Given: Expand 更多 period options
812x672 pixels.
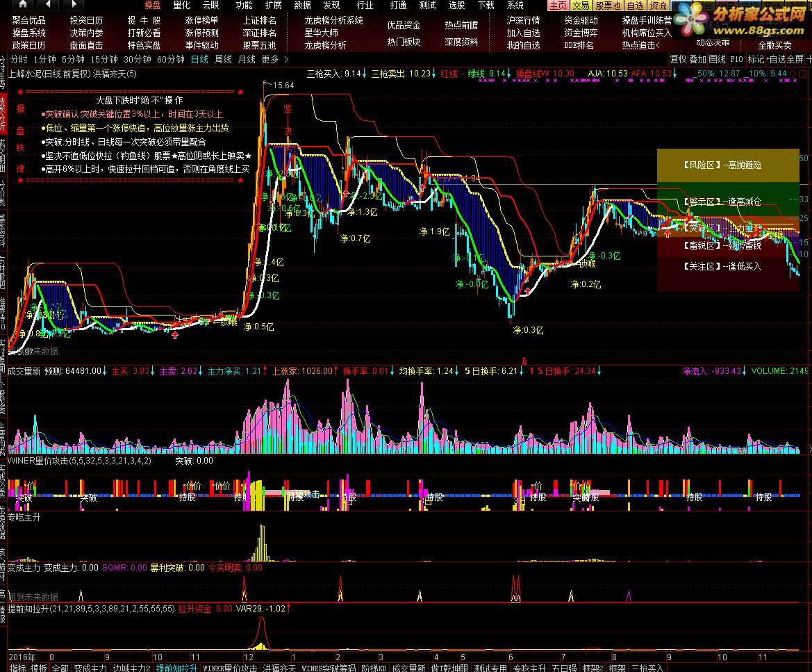Looking at the screenshot, I should click(270, 60).
